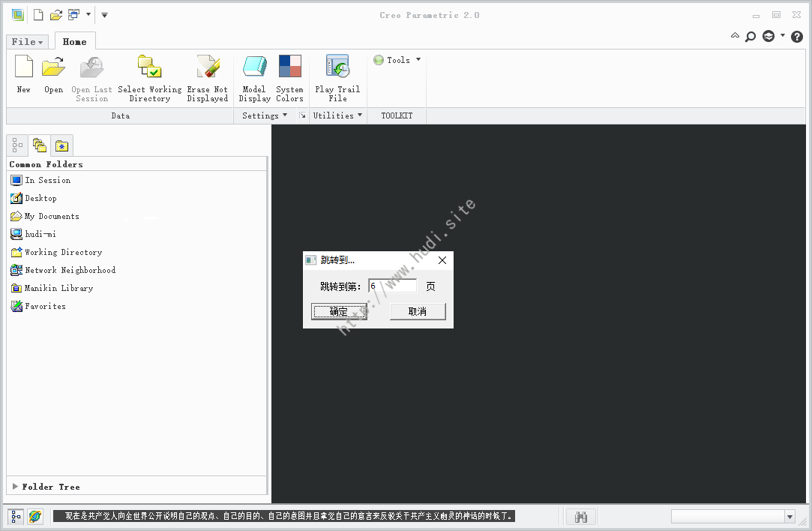Click the New file ribbon icon
The height and width of the screenshot is (531, 812).
point(23,67)
